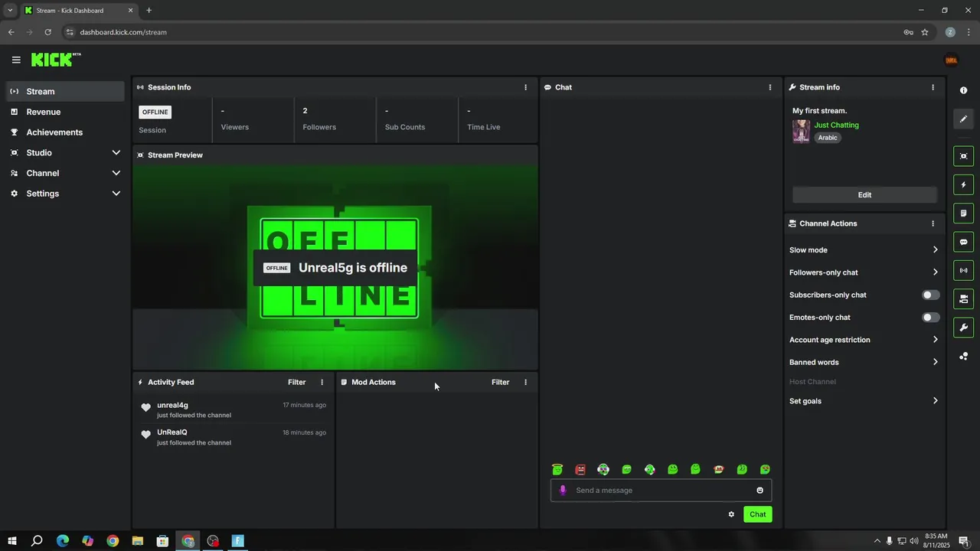980x551 pixels.
Task: Open the browser tab list dropdown
Action: (x=10, y=11)
